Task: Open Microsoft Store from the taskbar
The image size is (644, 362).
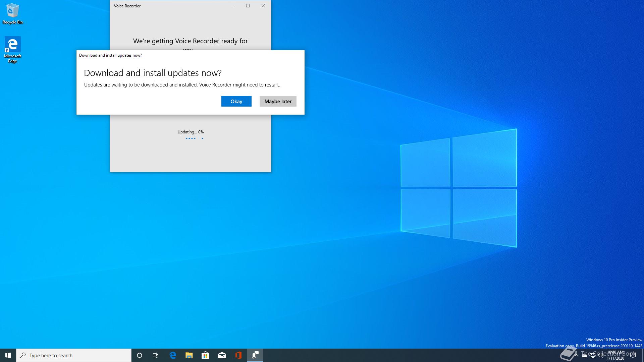Action: tap(206, 355)
